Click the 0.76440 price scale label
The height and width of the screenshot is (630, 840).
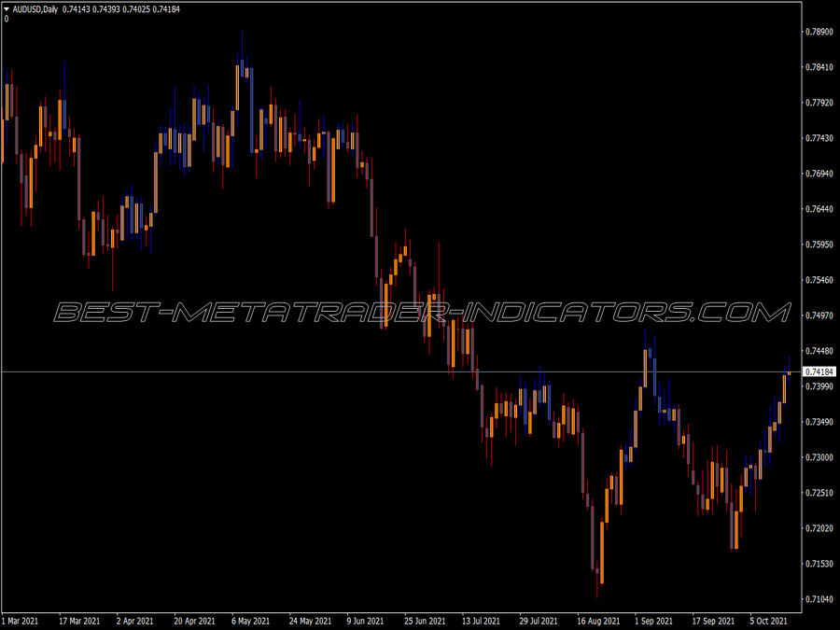pyautogui.click(x=819, y=209)
